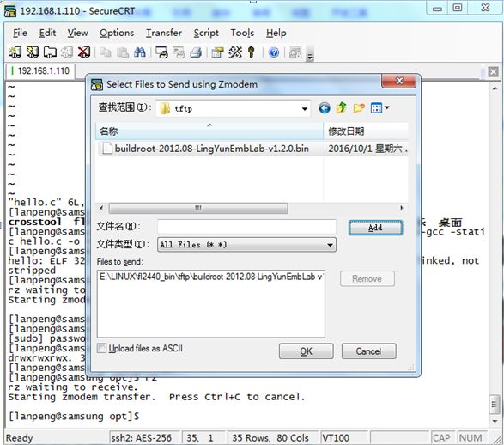
Task: Click the grayed keymap toolbar icon
Action: 295,52
